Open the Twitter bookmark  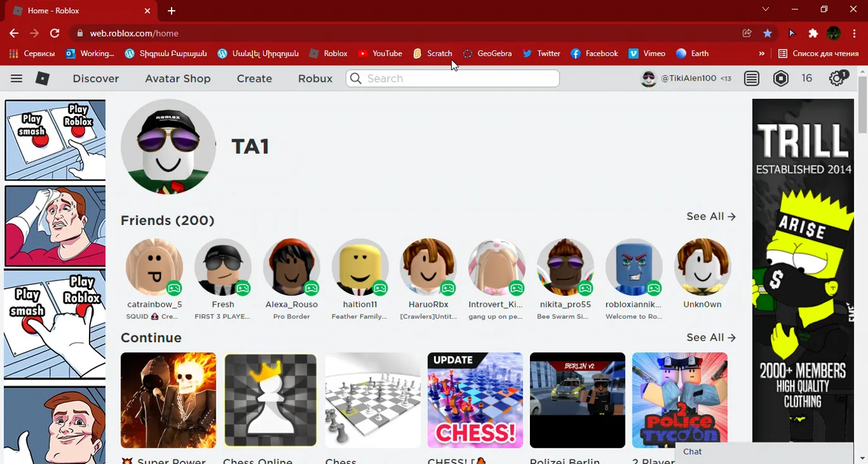pos(541,54)
